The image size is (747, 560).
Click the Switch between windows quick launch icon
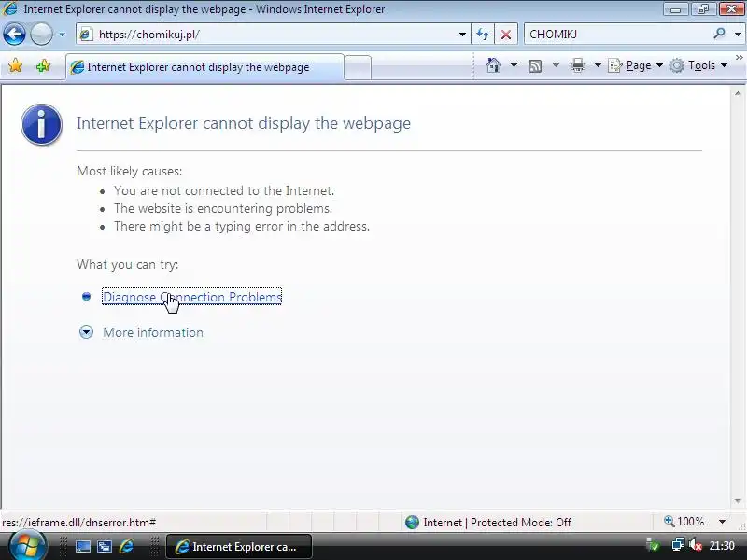(x=105, y=547)
